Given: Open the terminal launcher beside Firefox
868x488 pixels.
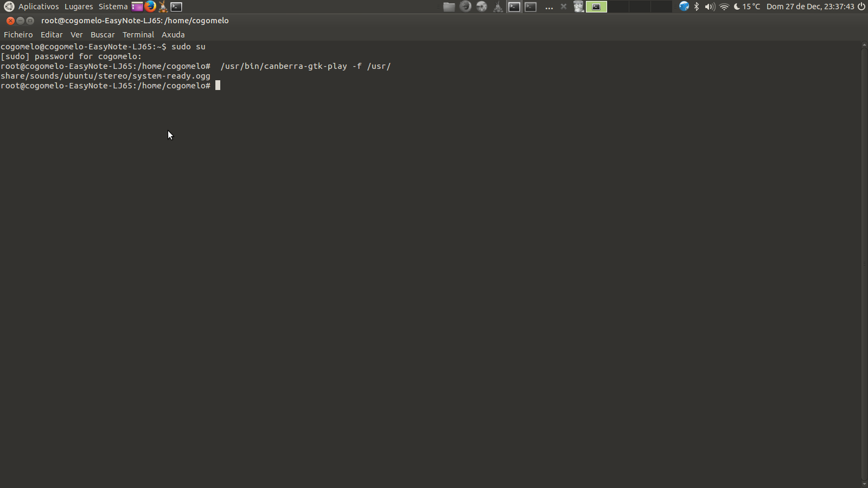Looking at the screenshot, I should [x=176, y=7].
